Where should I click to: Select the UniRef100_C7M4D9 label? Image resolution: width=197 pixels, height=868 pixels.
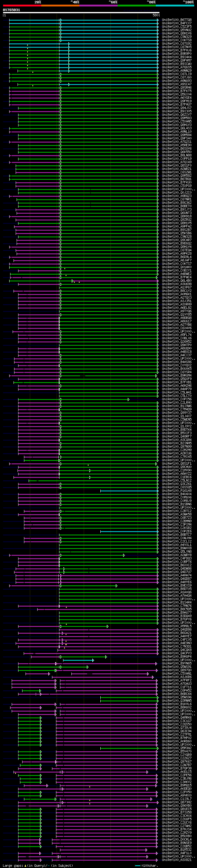177,409
